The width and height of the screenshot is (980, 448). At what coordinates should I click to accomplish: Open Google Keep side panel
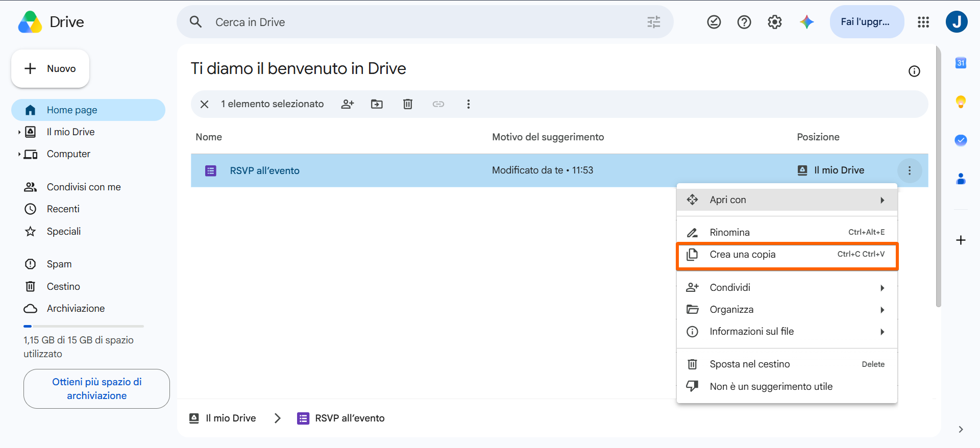961,102
